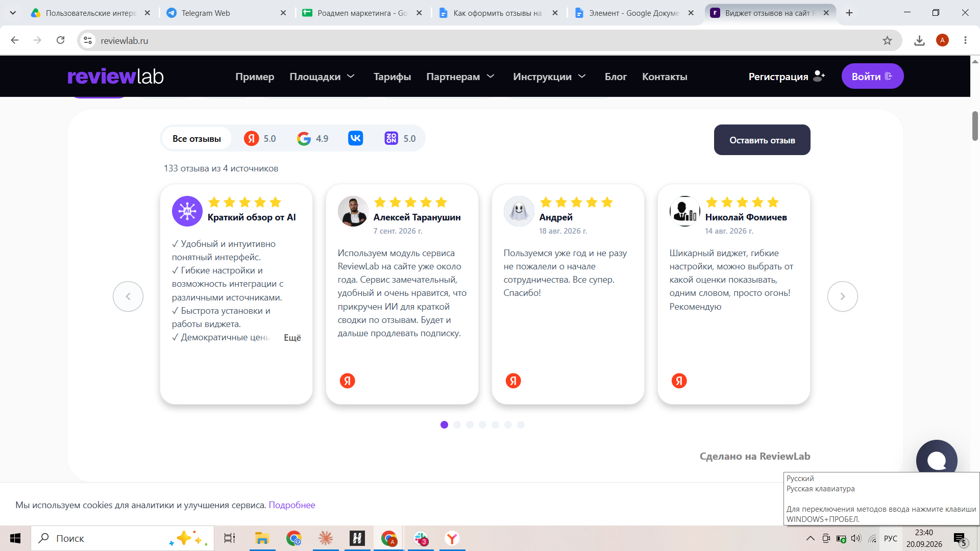Open the chat widget bubble
The height and width of the screenshot is (551, 980).
(937, 459)
